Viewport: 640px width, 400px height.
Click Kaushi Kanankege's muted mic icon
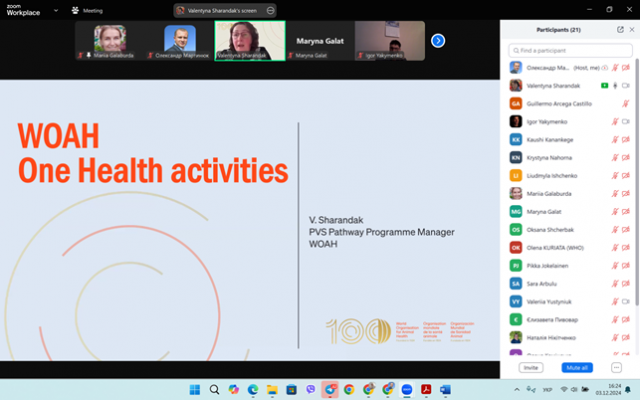coord(615,140)
